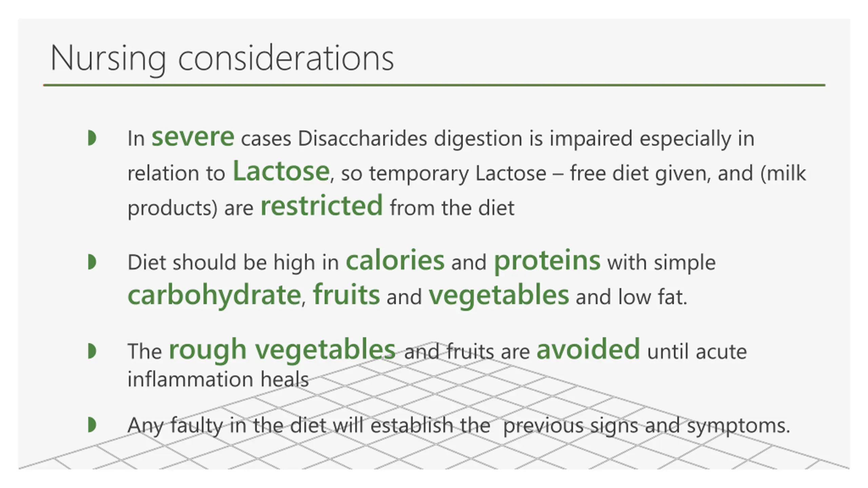The image size is (868, 488).
Task: Click the highlighted word restricted
Action: point(321,206)
